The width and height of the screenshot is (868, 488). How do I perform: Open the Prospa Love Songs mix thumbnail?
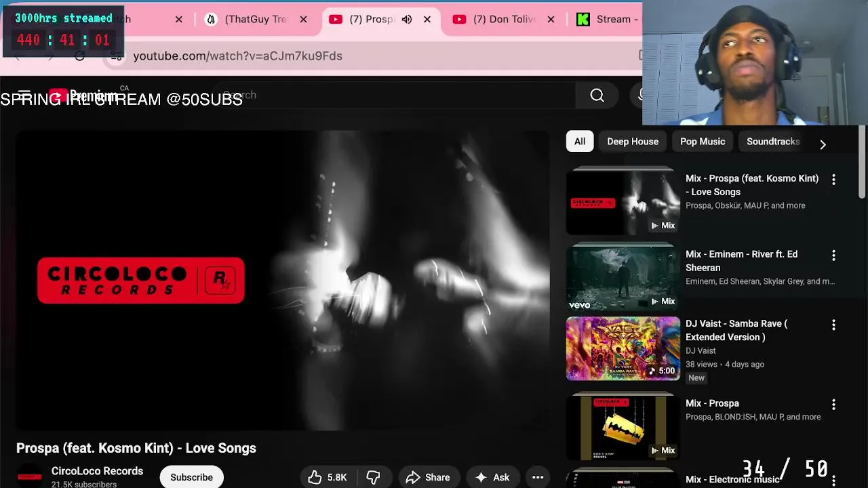(623, 202)
